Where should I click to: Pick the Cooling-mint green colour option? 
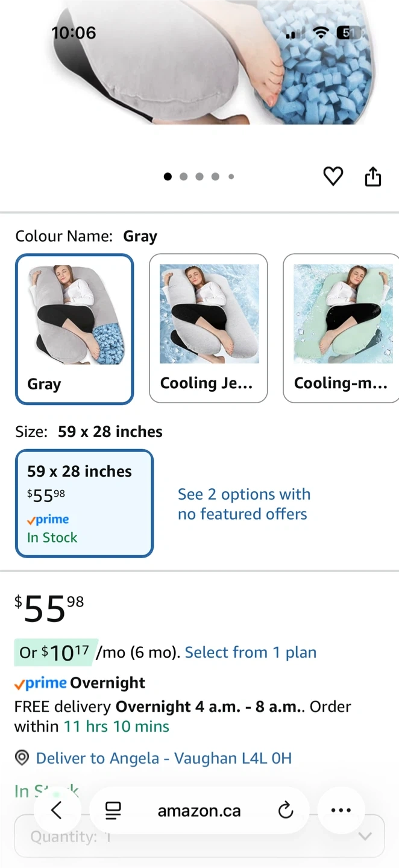[x=341, y=329]
